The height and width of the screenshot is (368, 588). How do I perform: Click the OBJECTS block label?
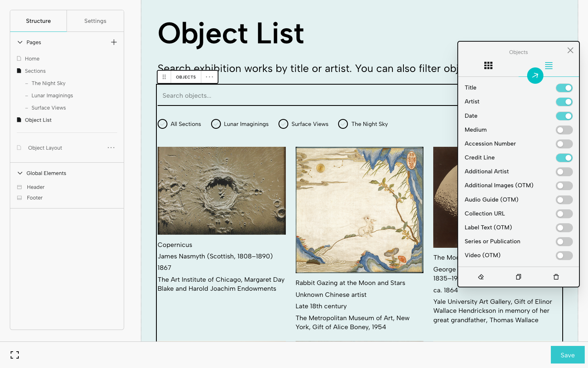click(186, 77)
